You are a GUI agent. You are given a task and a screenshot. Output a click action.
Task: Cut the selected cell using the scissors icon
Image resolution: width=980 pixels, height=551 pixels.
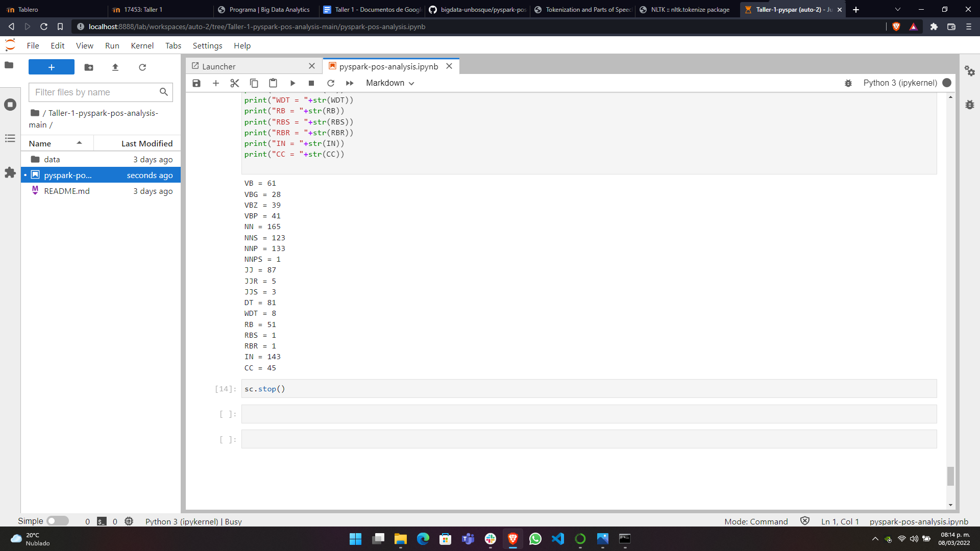click(x=235, y=83)
